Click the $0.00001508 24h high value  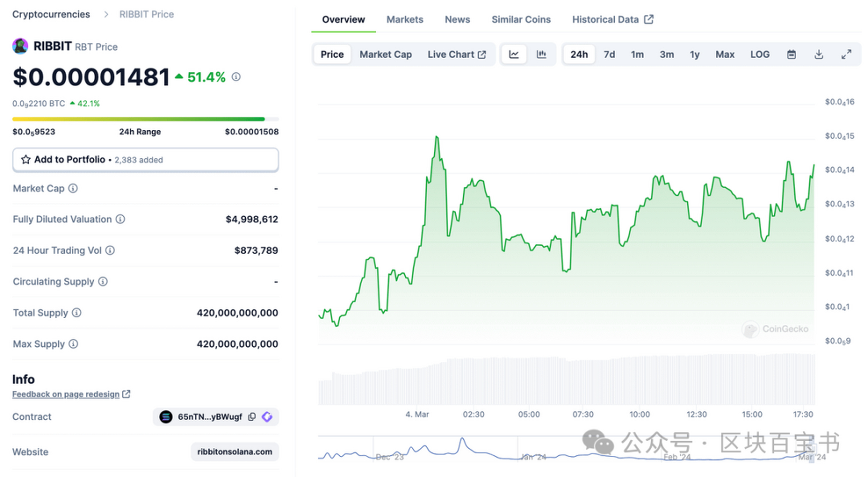pyautogui.click(x=252, y=132)
